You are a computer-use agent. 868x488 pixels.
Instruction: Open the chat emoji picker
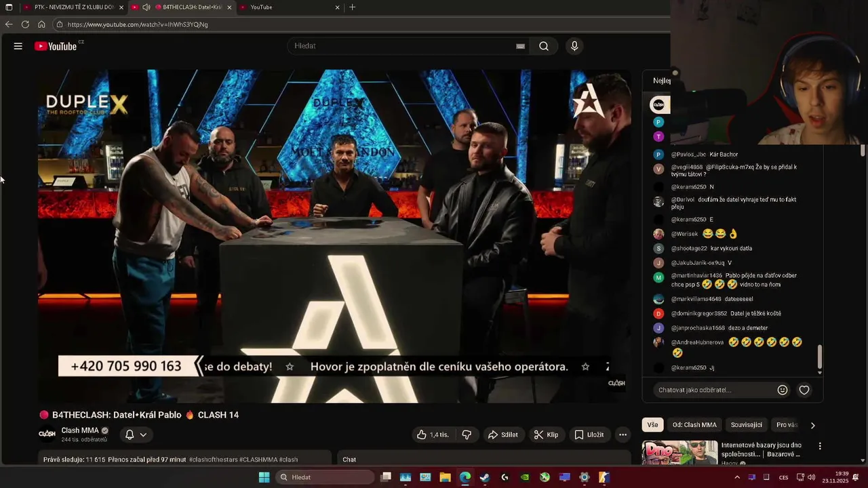tap(783, 390)
